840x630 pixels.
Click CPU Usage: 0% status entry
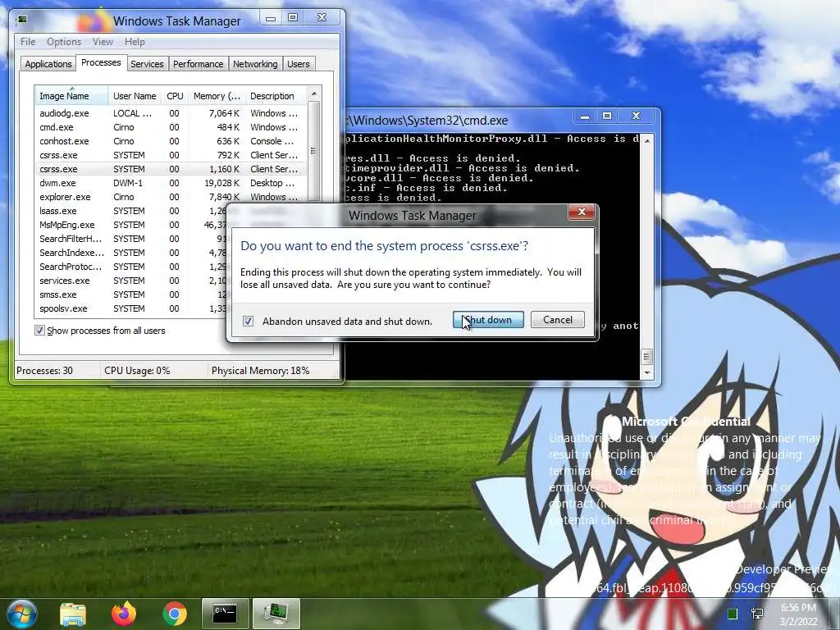[x=137, y=370]
